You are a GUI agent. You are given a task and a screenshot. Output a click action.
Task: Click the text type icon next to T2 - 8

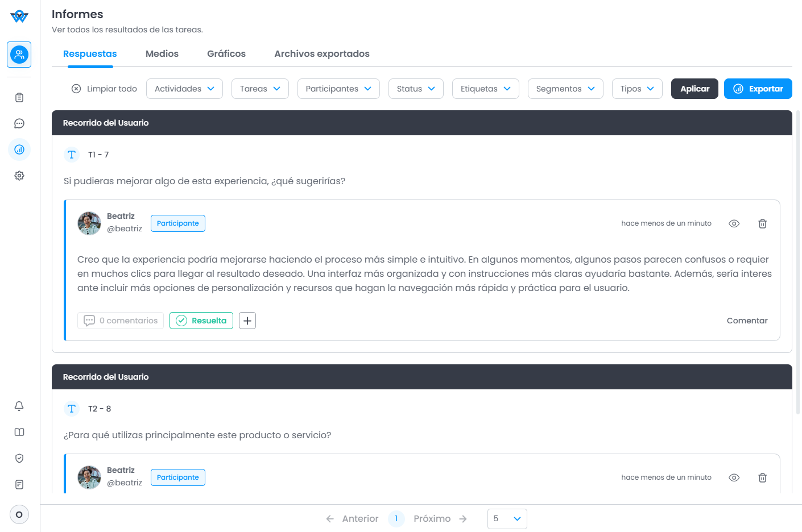pos(72,409)
